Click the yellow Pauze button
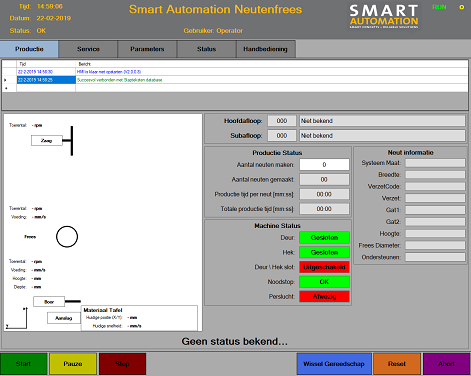This screenshot has width=471, height=376. pyautogui.click(x=73, y=364)
